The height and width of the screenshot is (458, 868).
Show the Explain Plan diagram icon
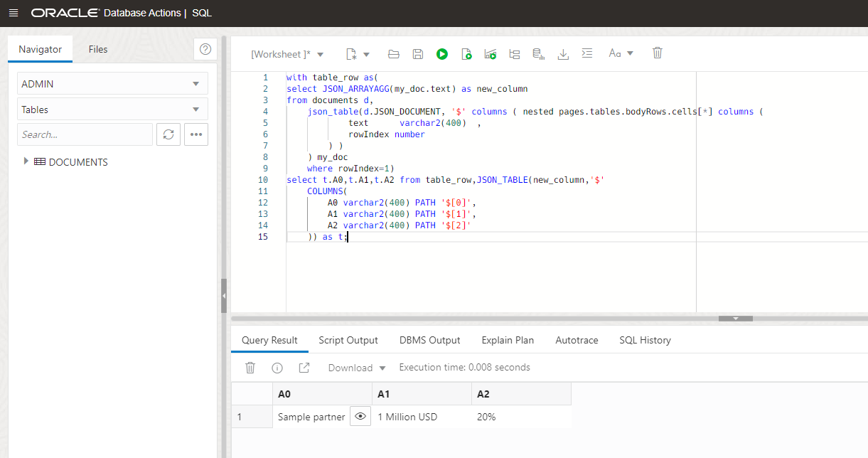tap(490, 53)
